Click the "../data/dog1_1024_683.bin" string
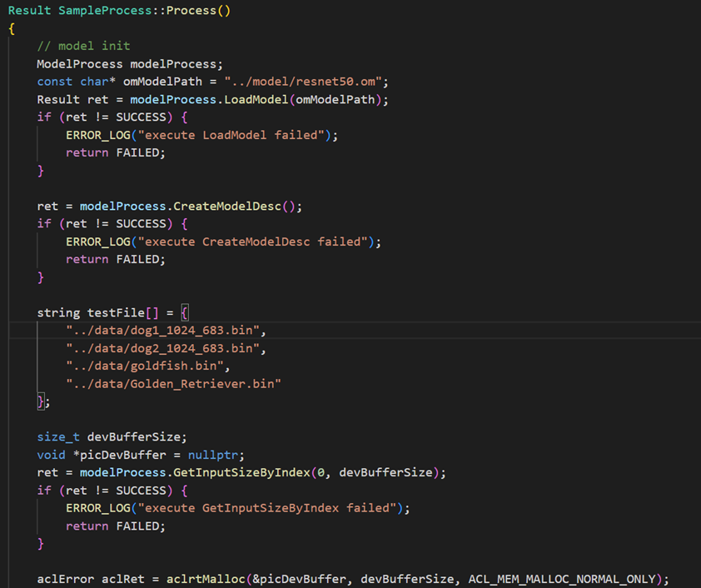 (162, 331)
